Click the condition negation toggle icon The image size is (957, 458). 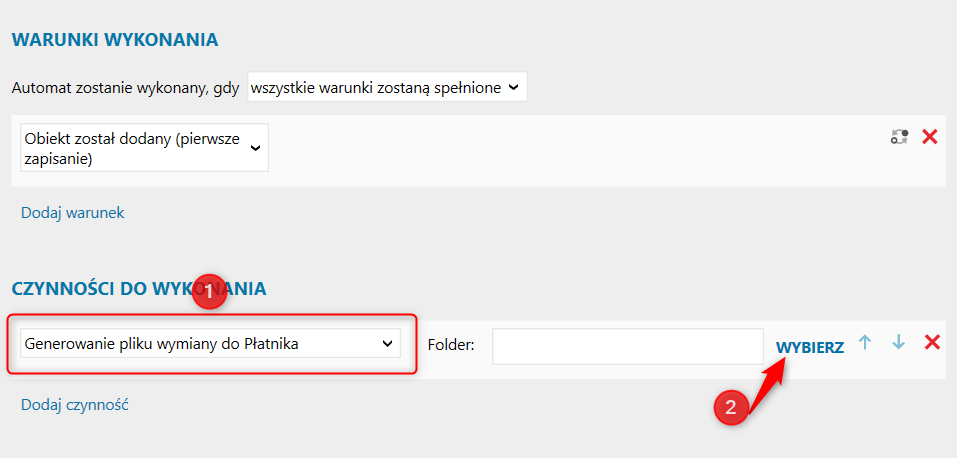coord(899,137)
